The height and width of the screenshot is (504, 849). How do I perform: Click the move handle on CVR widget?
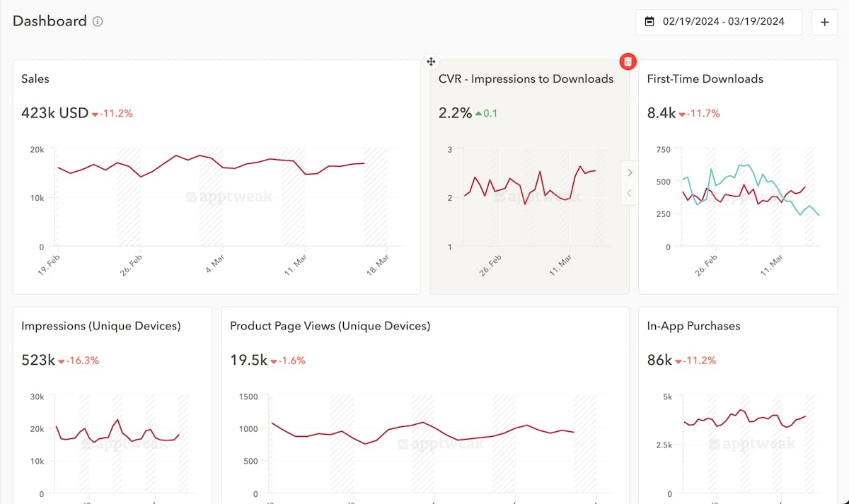(x=431, y=61)
